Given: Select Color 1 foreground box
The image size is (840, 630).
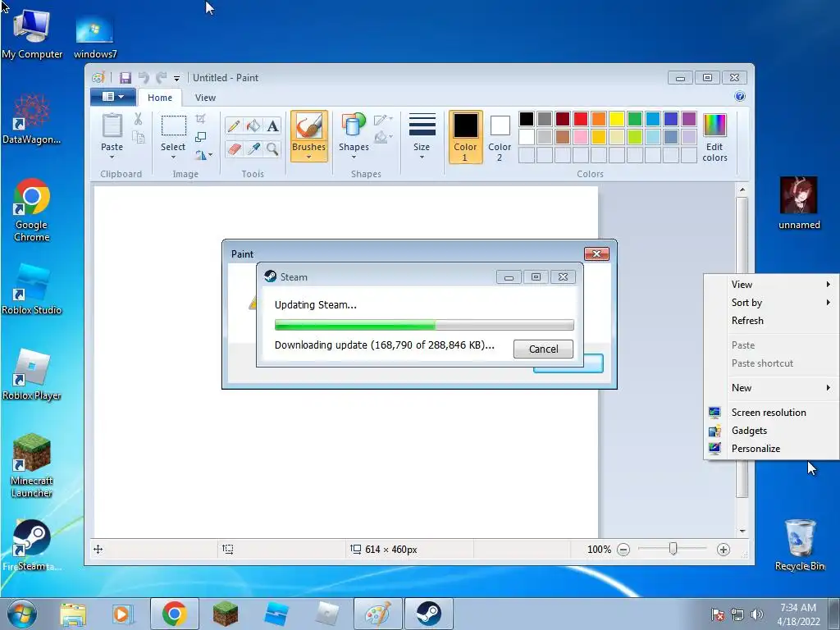Looking at the screenshot, I should click(465, 137).
